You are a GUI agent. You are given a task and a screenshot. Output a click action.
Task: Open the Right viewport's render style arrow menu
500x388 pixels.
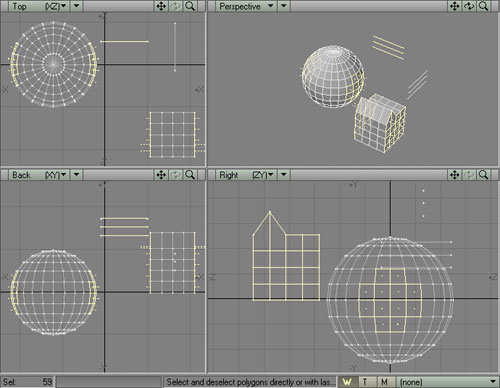[284, 175]
